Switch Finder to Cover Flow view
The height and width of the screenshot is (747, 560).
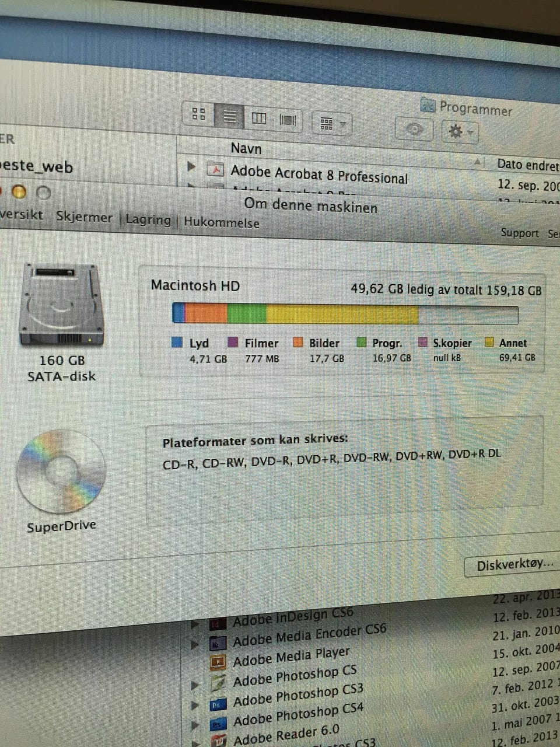[288, 120]
